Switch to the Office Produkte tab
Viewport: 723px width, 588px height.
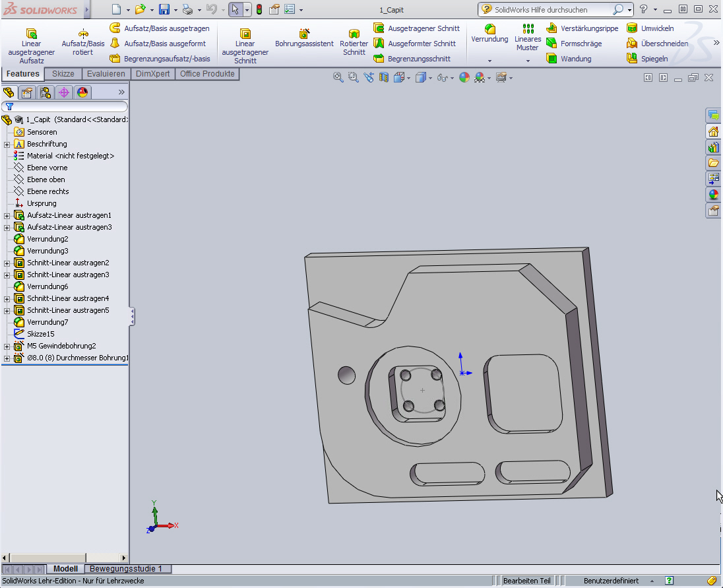[207, 74]
